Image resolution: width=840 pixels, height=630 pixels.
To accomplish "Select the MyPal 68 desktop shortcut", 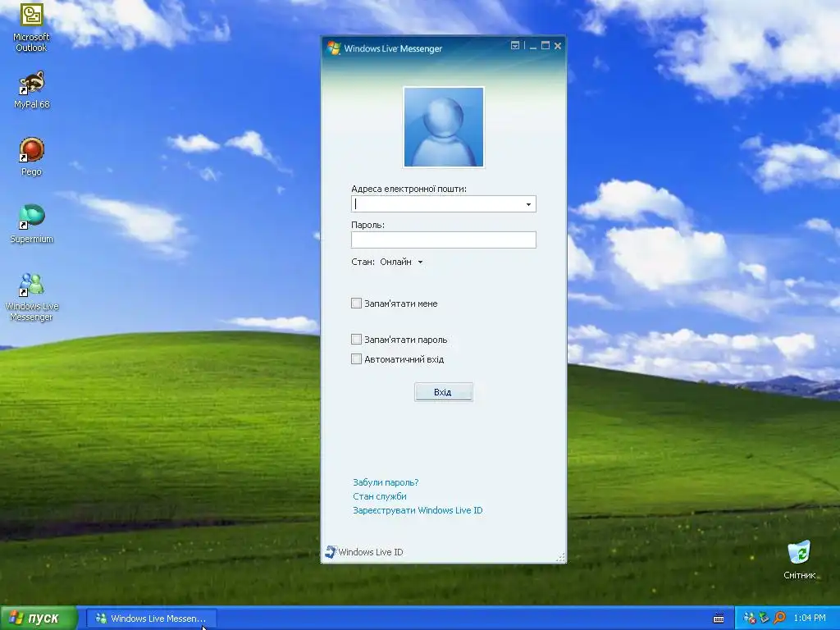I will (31, 90).
